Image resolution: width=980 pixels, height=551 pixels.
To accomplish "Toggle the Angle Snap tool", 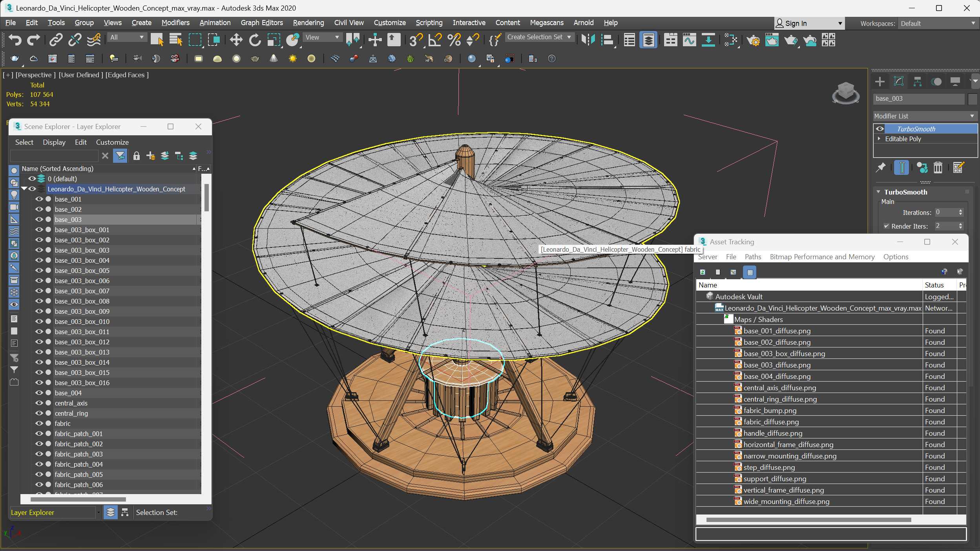I will tap(435, 40).
